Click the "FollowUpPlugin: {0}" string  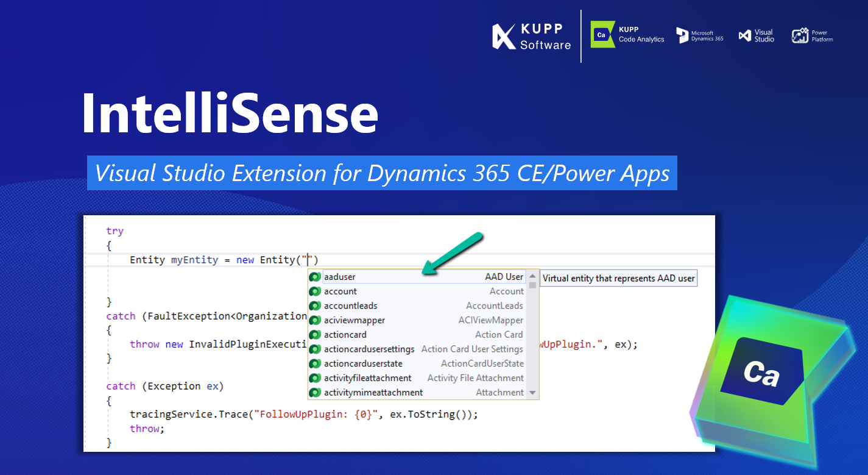click(x=315, y=415)
